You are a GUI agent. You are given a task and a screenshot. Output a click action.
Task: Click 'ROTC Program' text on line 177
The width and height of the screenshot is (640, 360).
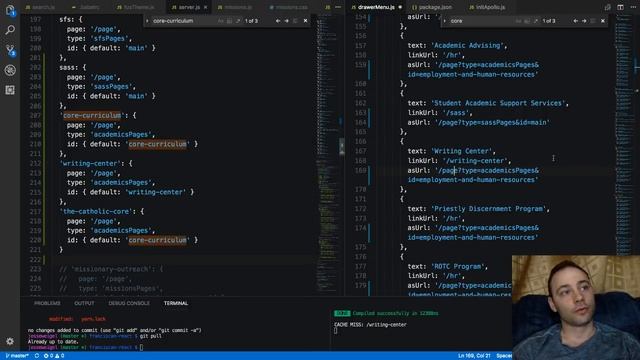tap(458, 267)
